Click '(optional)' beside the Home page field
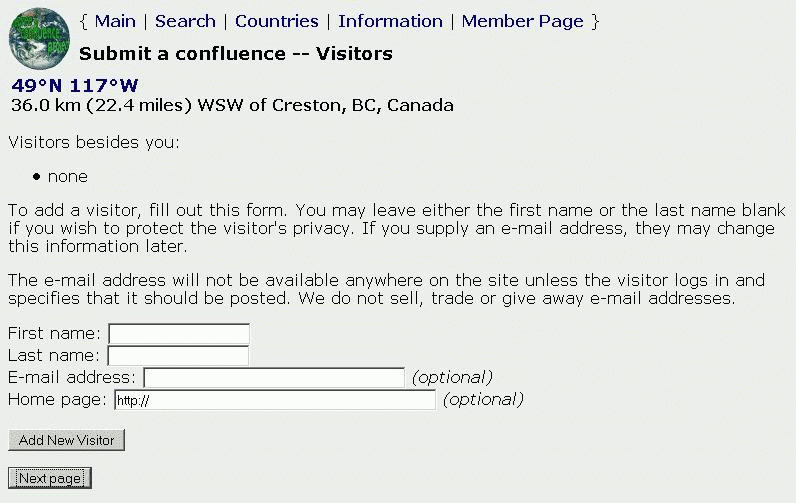This screenshot has height=503, width=796. [483, 400]
